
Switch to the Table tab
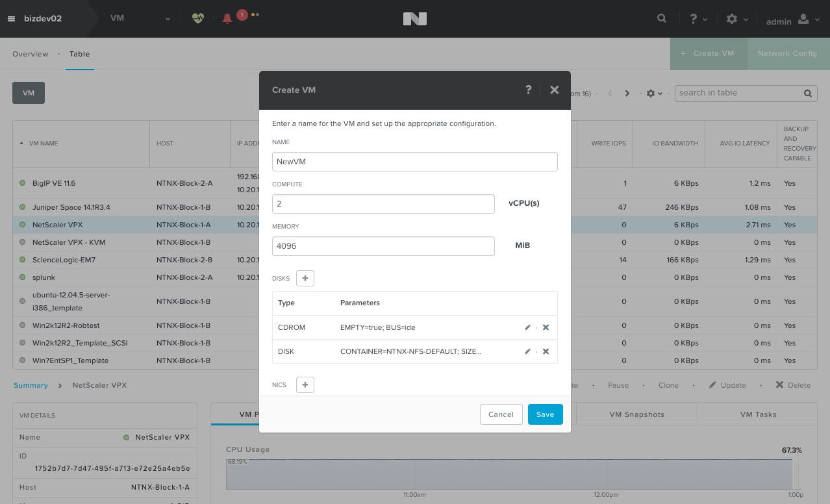click(80, 54)
